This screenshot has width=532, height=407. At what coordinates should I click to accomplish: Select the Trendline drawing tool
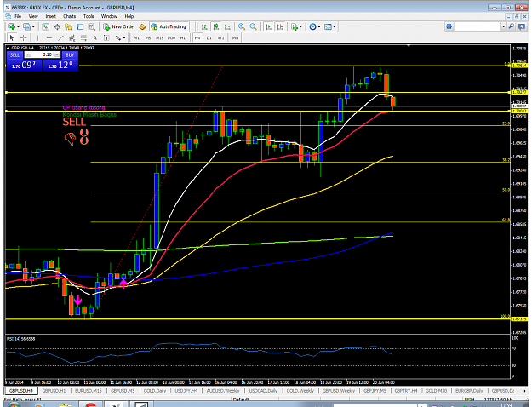(60, 37)
